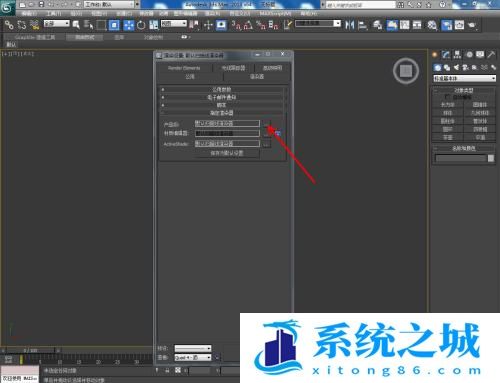Click the object color swatch

491,158
